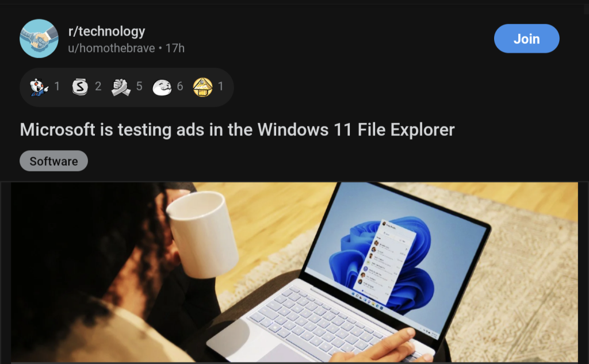The height and width of the screenshot is (364, 589).
Task: Click the gold pyramid Illuminati award
Action: pos(203,87)
